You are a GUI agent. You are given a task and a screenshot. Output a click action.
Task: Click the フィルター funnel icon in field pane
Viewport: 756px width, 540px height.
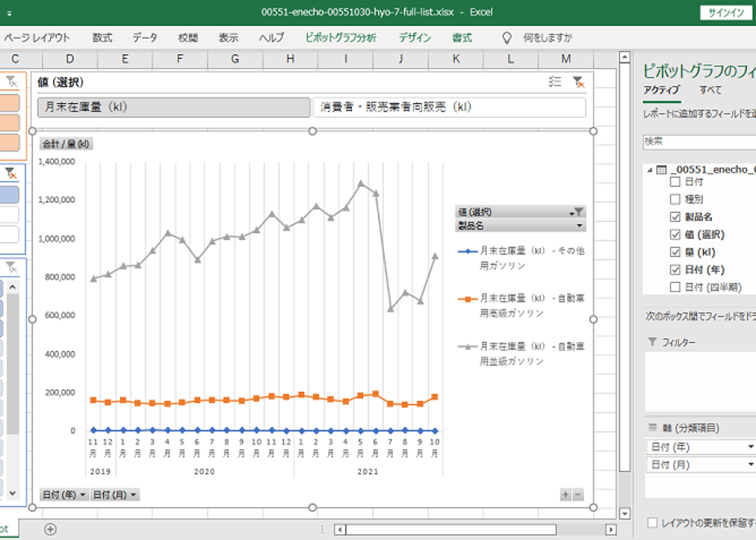652,342
